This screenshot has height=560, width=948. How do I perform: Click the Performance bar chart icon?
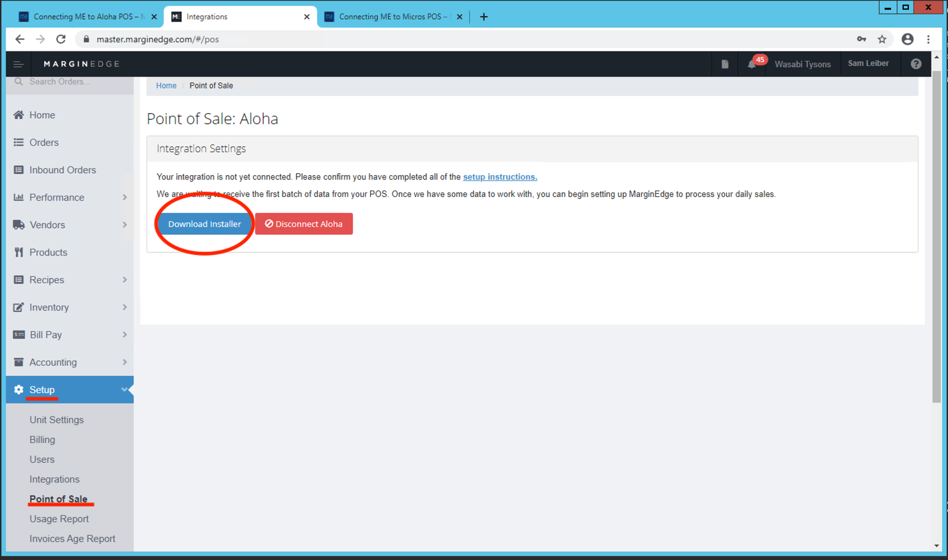(19, 198)
